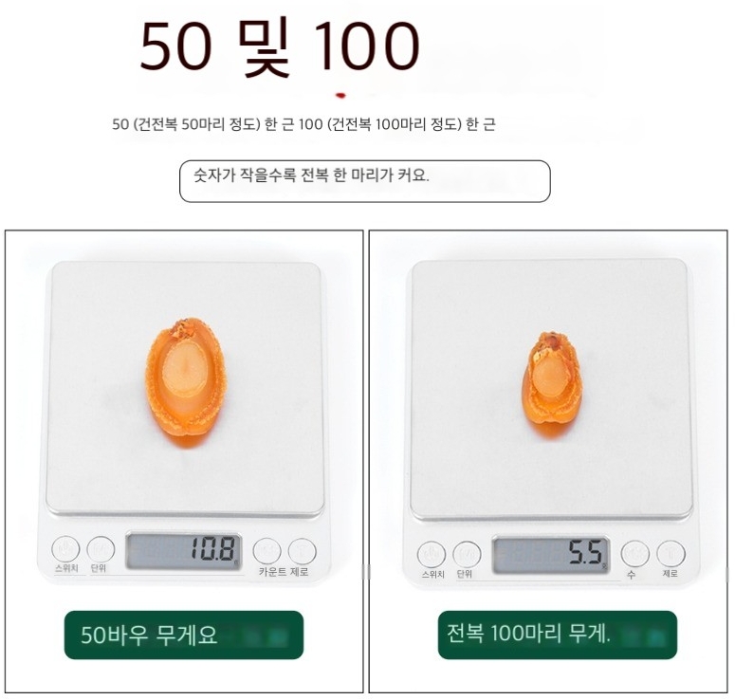Click the 스위치 button on the left scale
Image resolution: width=735 pixels, height=700 pixels.
pyautogui.click(x=65, y=548)
